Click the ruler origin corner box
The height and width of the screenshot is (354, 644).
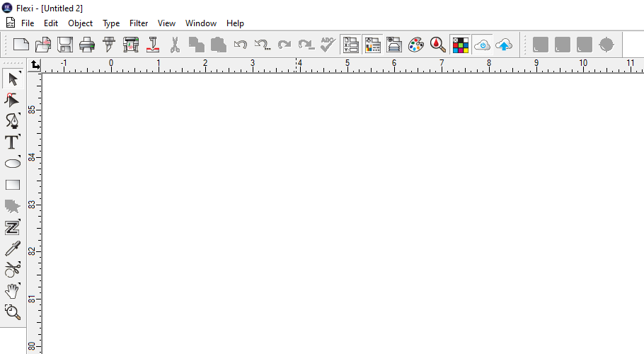(x=35, y=65)
